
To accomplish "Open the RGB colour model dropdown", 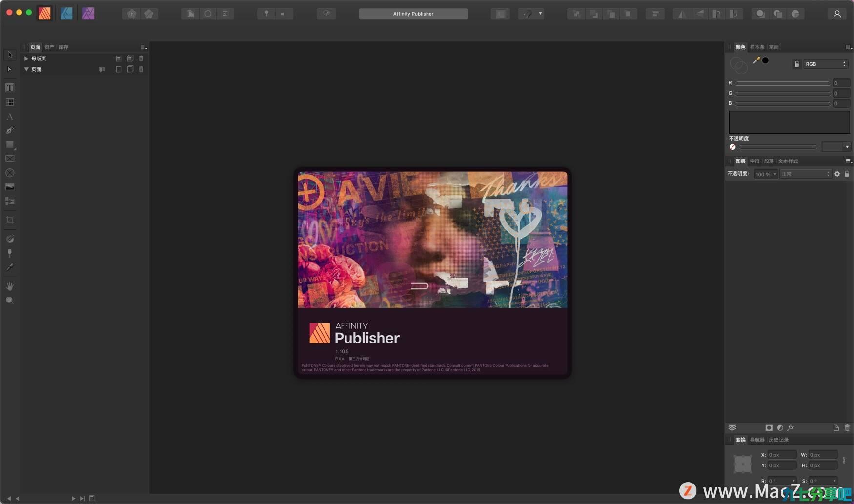I will pyautogui.click(x=826, y=64).
